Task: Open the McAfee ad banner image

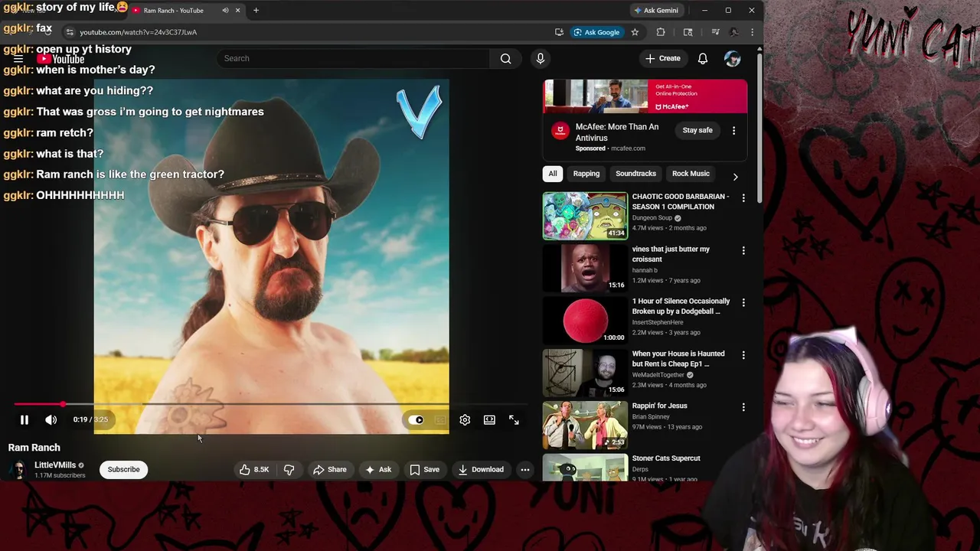Action: pyautogui.click(x=645, y=96)
